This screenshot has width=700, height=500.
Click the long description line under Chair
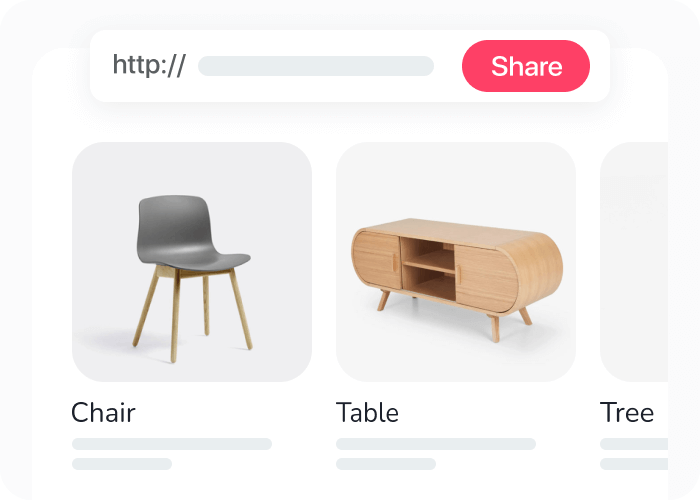pos(172,444)
